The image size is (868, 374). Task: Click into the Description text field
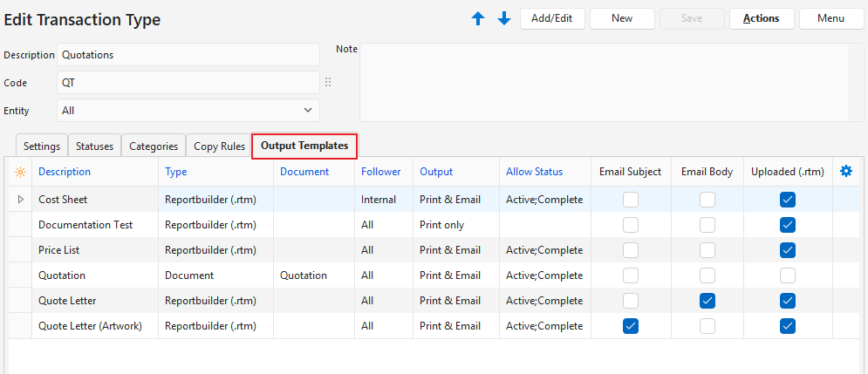pyautogui.click(x=188, y=55)
